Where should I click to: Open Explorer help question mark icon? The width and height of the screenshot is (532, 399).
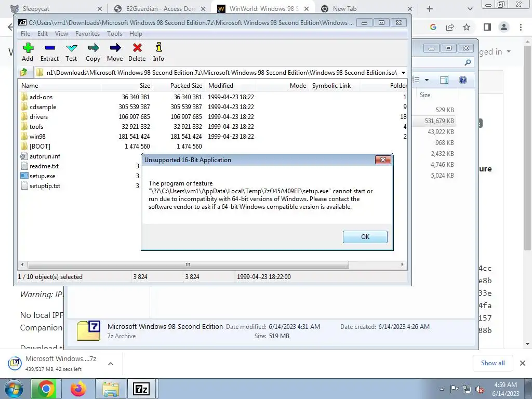point(463,80)
